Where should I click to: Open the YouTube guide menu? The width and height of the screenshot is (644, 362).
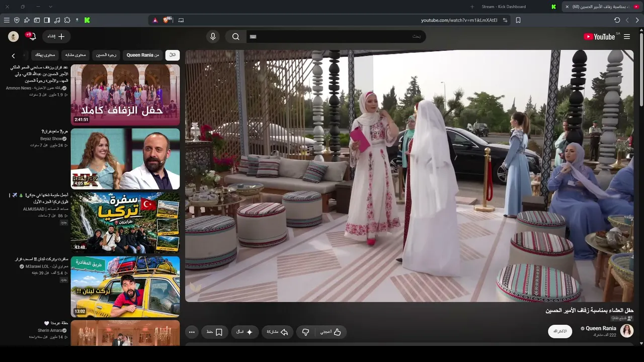(x=627, y=37)
